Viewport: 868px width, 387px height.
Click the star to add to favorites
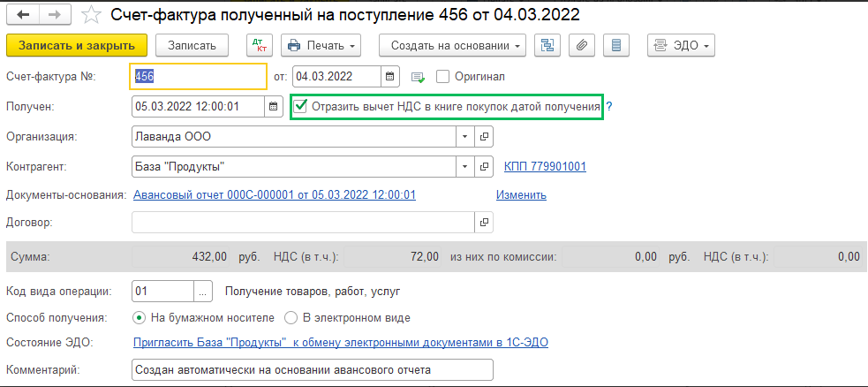(90, 15)
